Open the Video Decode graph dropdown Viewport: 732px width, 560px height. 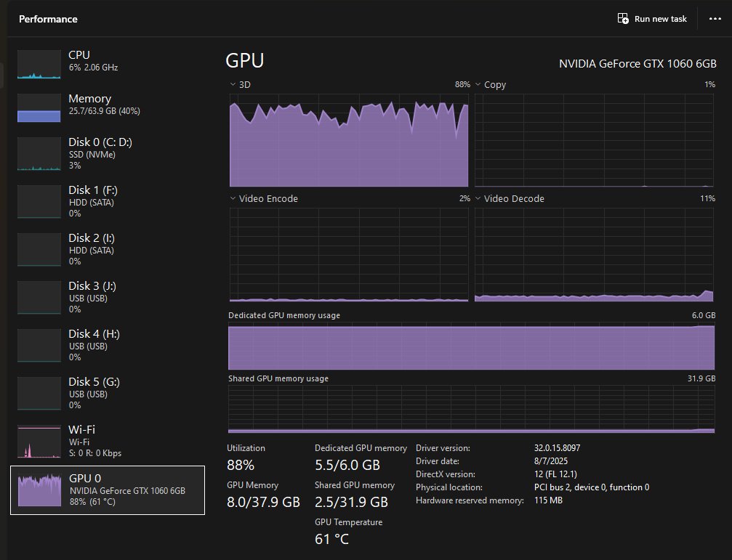point(478,198)
